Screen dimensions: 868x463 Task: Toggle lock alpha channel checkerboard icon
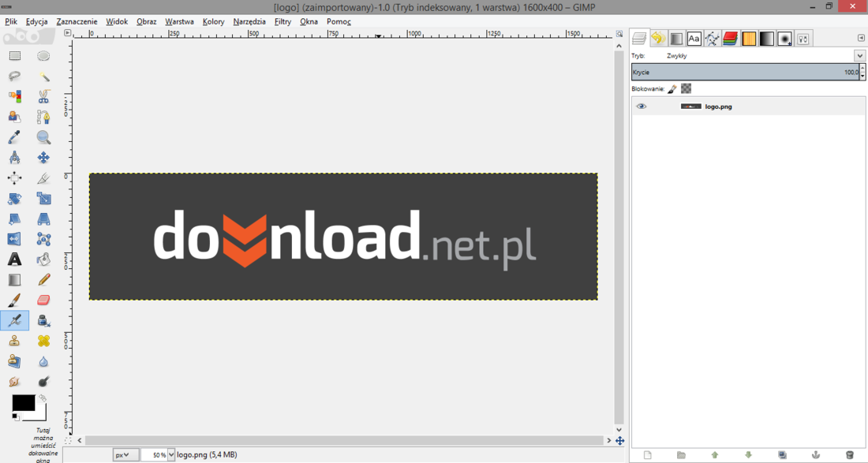click(686, 88)
